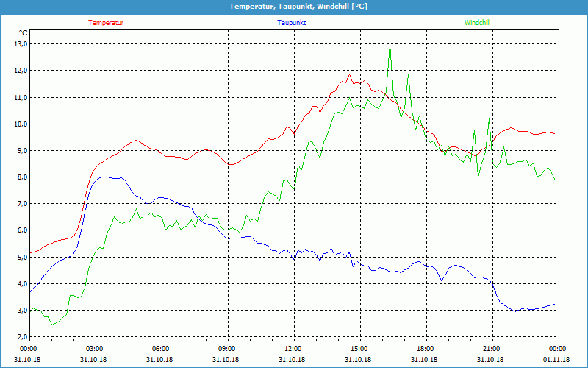Screen dimensions: 588x368
Task: Click the green Windchill legend label
Action: point(477,23)
